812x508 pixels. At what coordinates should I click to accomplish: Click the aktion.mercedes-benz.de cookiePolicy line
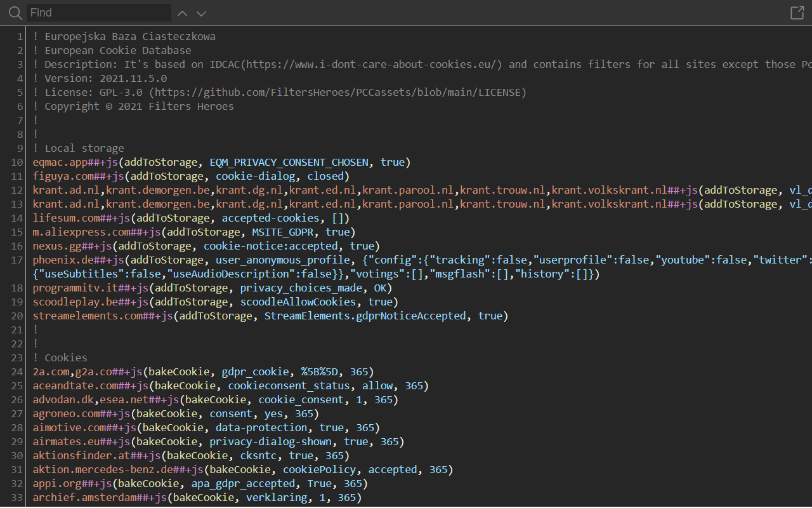243,469
